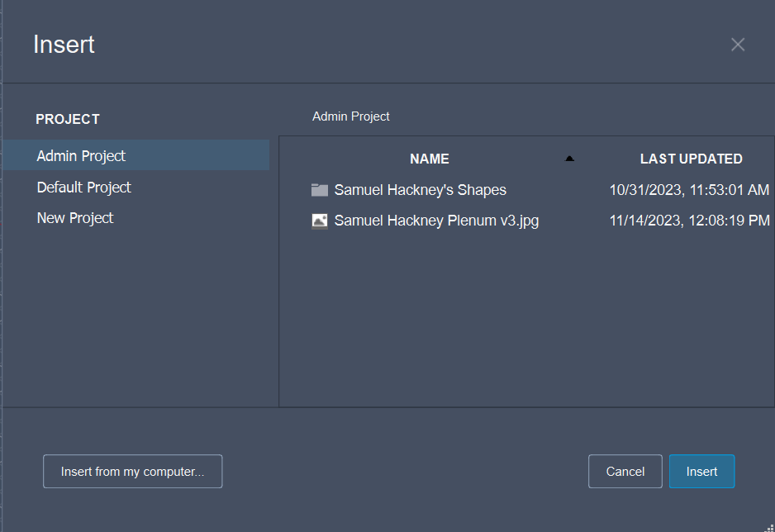
Task: Select Samuel Hackney Plenum v3.jpg file name
Action: click(436, 221)
